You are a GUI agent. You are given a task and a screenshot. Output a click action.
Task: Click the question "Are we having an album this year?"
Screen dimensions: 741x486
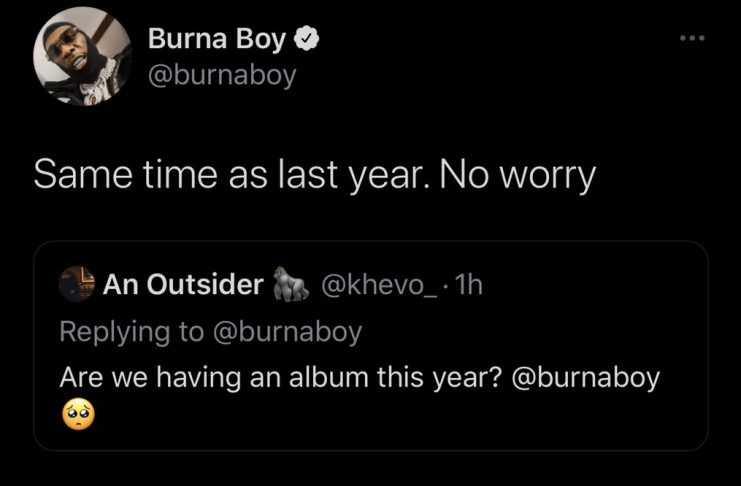coord(280,379)
